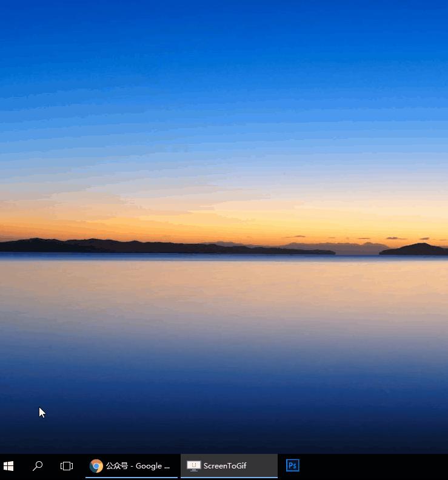Select the ScreenToGif taskbar label text

pyautogui.click(x=225, y=466)
